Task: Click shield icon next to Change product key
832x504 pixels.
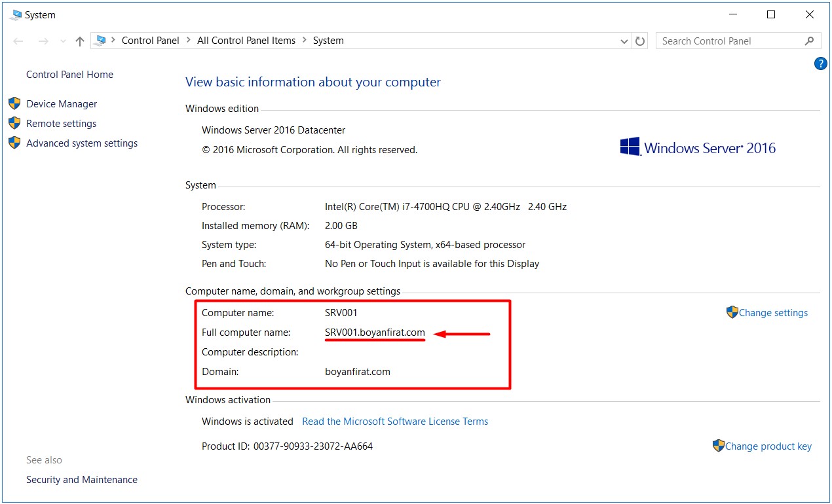Action: 719,446
